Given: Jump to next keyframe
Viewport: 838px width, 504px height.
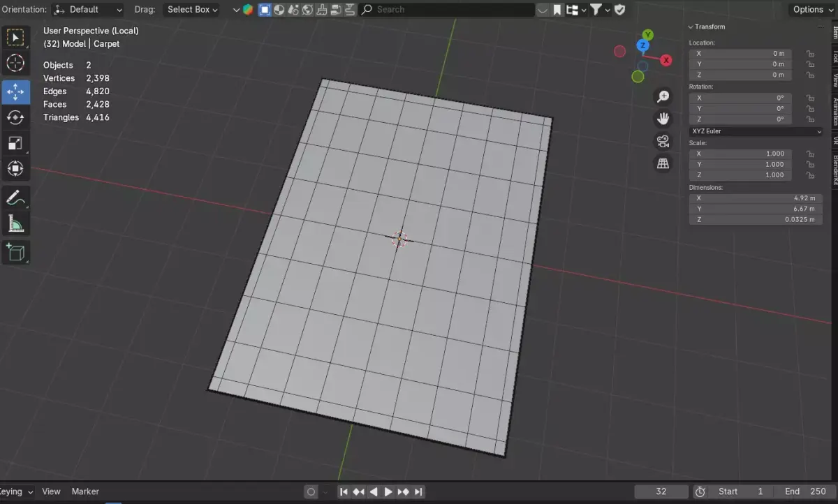Looking at the screenshot, I should (404, 491).
